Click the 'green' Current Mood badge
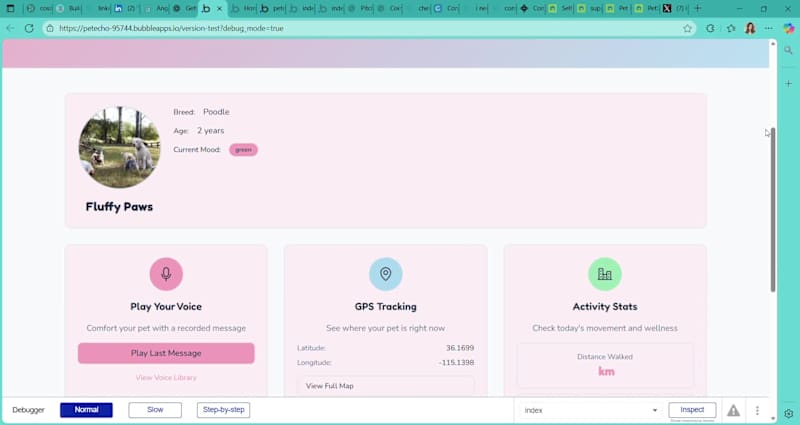The width and height of the screenshot is (800, 425). [243, 149]
